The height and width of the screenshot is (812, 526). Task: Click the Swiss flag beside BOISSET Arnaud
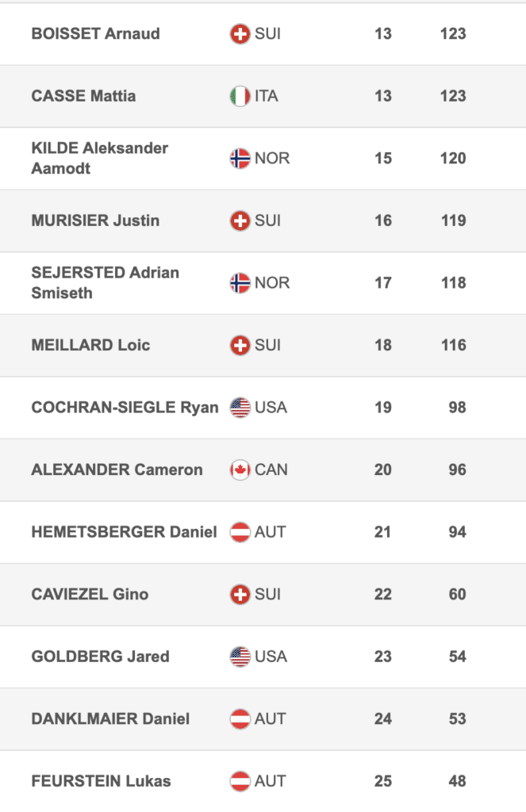[240, 34]
